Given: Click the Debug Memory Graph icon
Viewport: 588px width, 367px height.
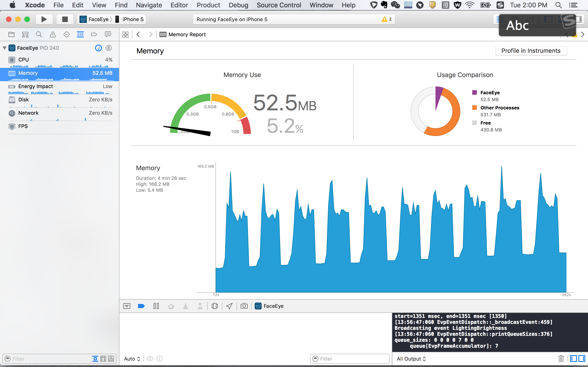Looking at the screenshot, I should pos(244,306).
